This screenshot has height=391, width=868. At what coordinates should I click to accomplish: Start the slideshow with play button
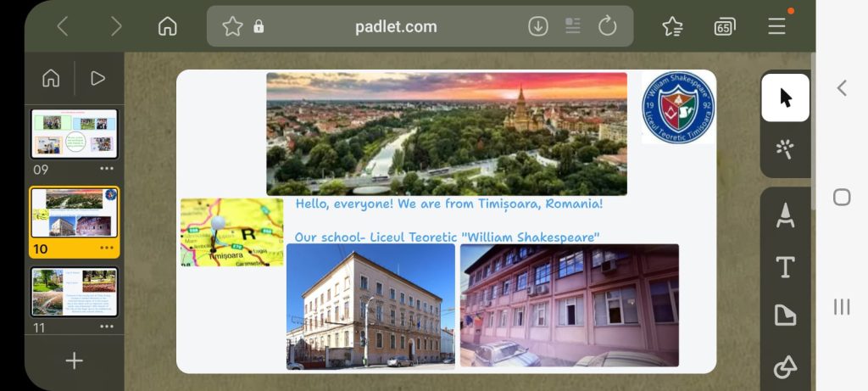click(98, 78)
